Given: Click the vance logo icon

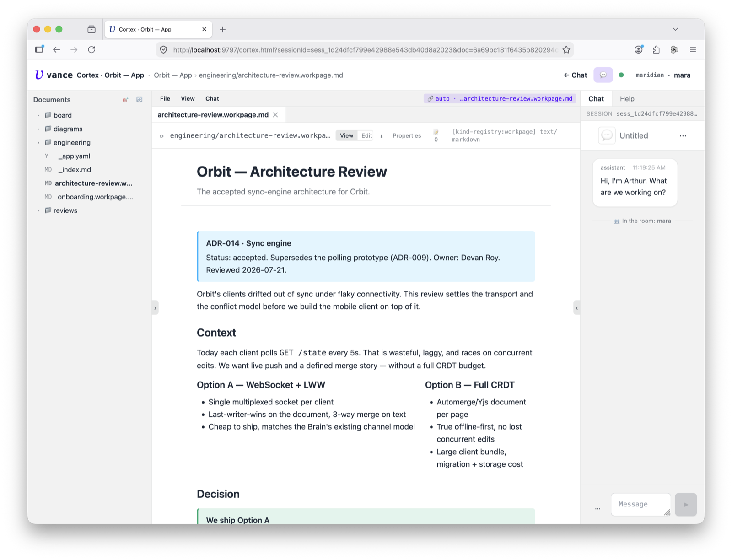Looking at the screenshot, I should coord(39,75).
